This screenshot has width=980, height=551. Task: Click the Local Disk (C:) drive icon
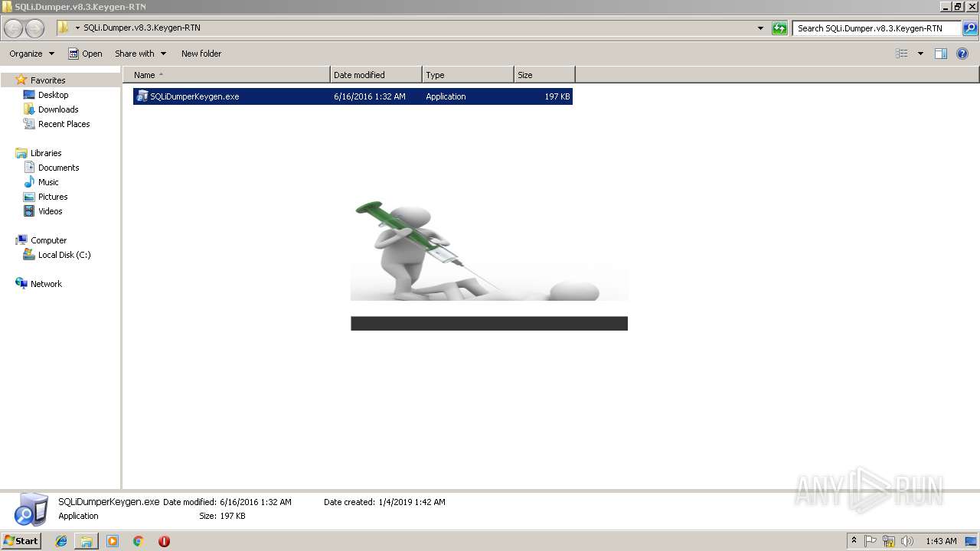29,255
